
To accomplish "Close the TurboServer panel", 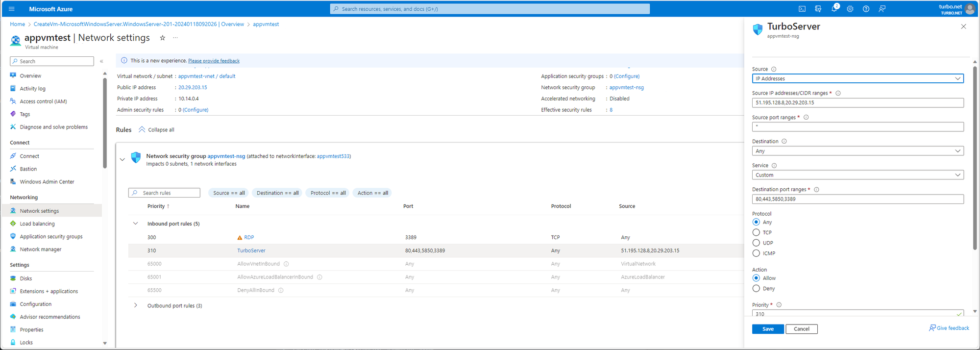I will tap(963, 26).
